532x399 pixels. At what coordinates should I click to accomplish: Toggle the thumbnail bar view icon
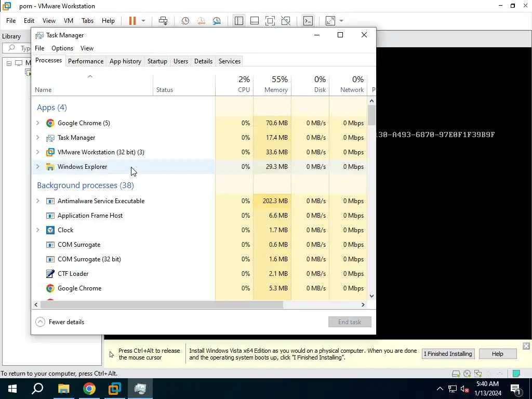pos(255,21)
